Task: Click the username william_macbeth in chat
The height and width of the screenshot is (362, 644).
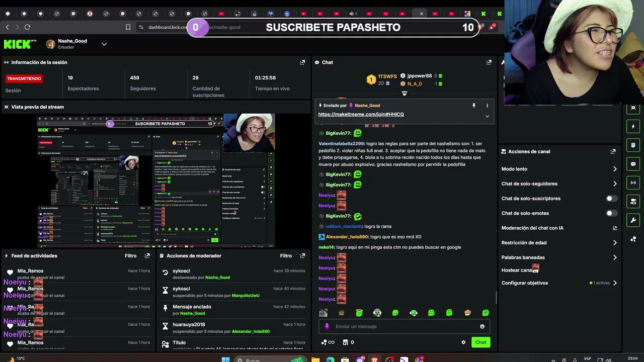Action: point(344,227)
